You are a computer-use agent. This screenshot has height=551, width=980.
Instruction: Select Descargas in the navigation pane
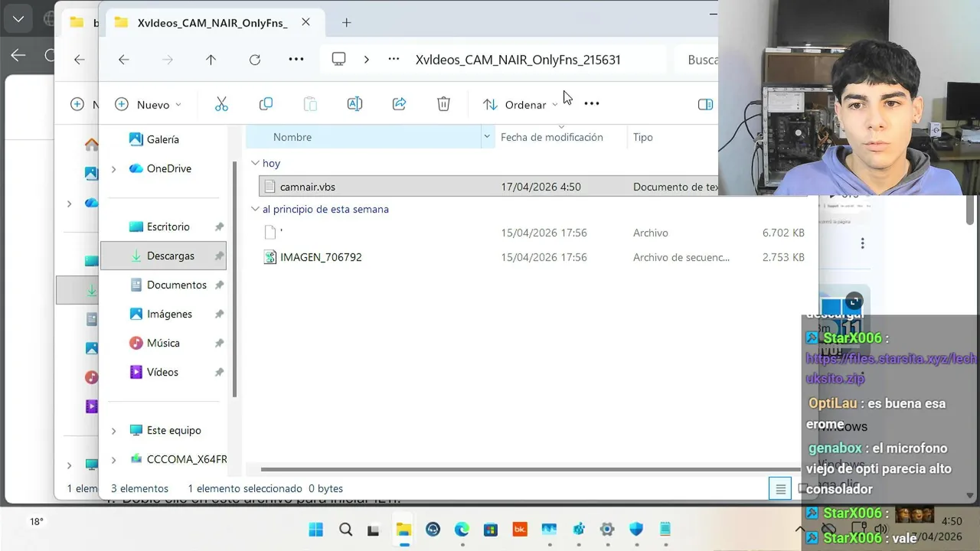(163, 256)
